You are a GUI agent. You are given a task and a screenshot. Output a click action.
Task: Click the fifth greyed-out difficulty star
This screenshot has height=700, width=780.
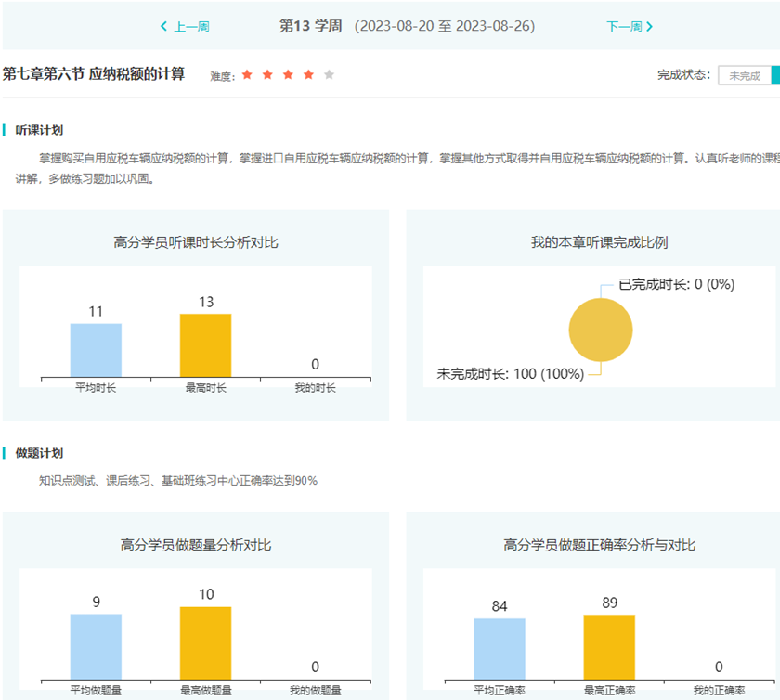328,74
